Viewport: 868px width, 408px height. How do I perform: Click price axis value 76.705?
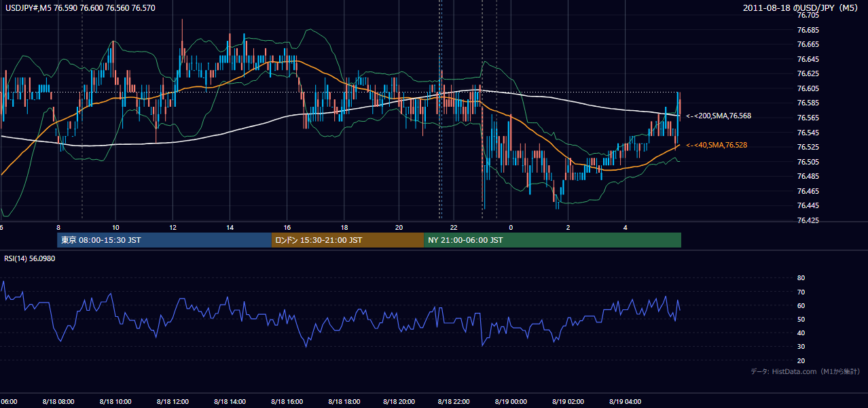pos(808,16)
